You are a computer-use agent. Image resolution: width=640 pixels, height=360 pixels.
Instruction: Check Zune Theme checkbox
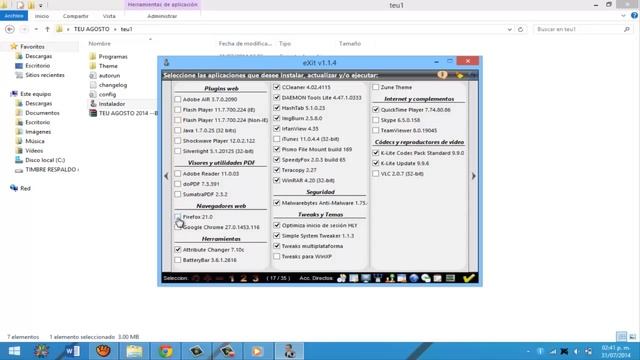376,87
